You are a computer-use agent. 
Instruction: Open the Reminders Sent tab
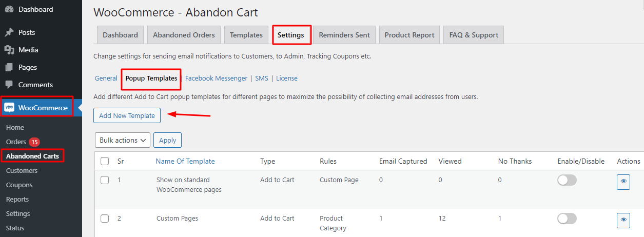pos(344,35)
